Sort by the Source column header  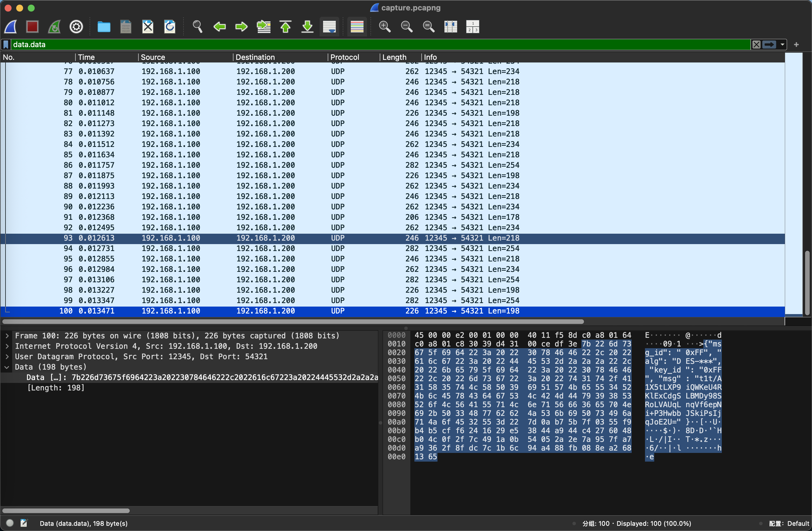[x=186, y=57]
